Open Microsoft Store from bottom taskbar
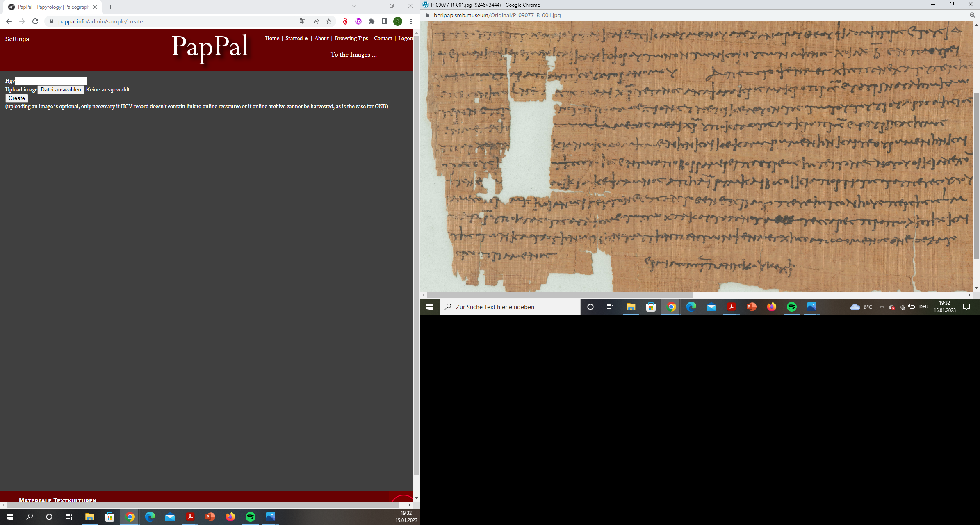The width and height of the screenshot is (980, 525). point(109,517)
